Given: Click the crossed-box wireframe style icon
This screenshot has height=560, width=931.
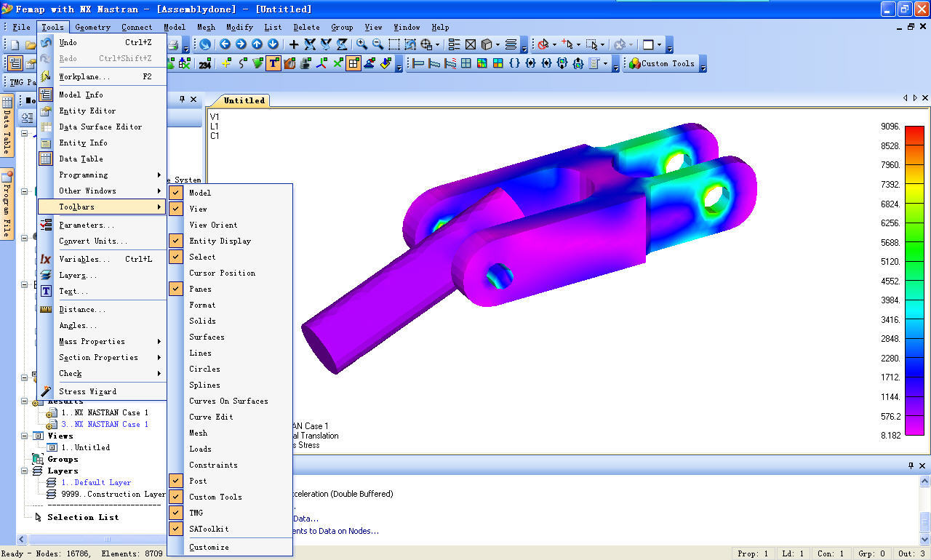Looking at the screenshot, I should click(x=471, y=44).
